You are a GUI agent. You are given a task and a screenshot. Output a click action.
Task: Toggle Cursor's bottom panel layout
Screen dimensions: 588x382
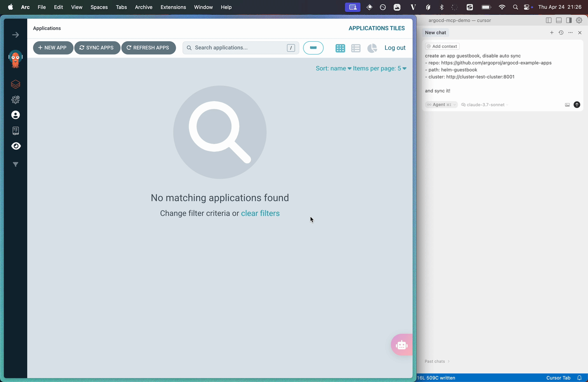(x=559, y=20)
